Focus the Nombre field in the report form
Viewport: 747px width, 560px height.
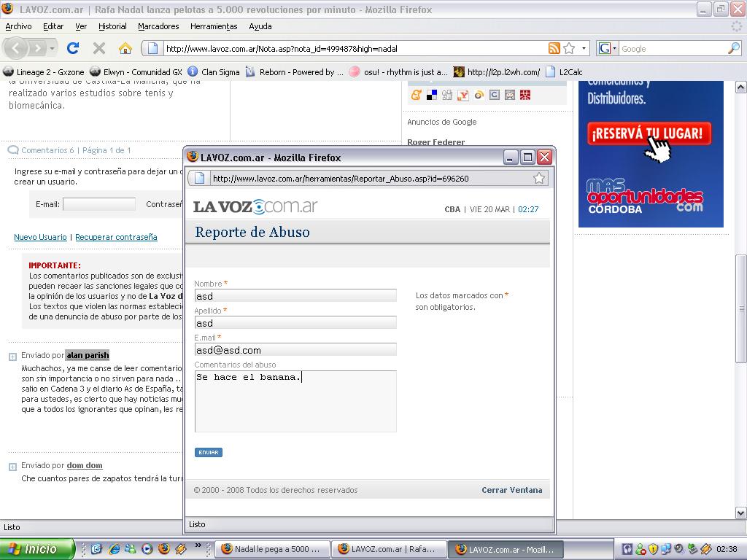[295, 296]
